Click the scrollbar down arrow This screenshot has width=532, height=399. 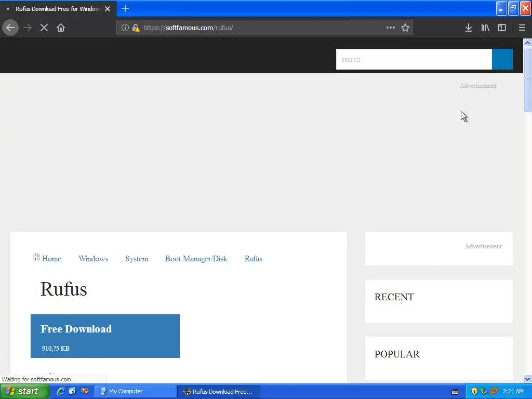tap(527, 379)
